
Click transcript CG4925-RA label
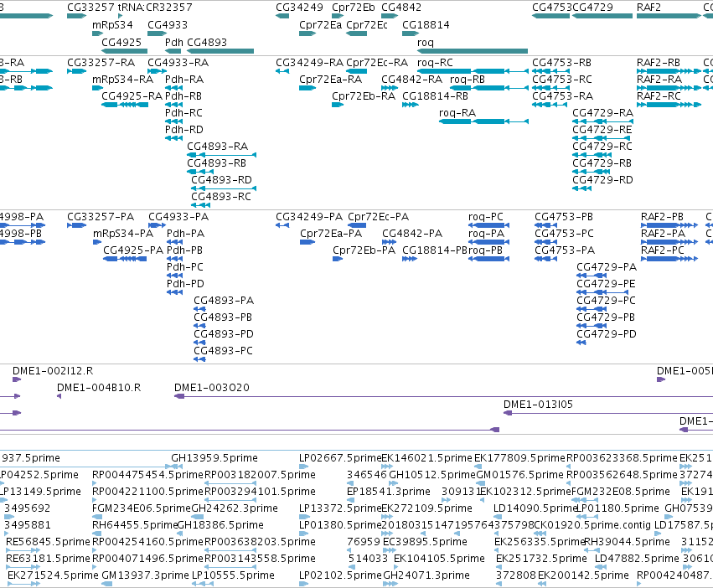coord(132,96)
